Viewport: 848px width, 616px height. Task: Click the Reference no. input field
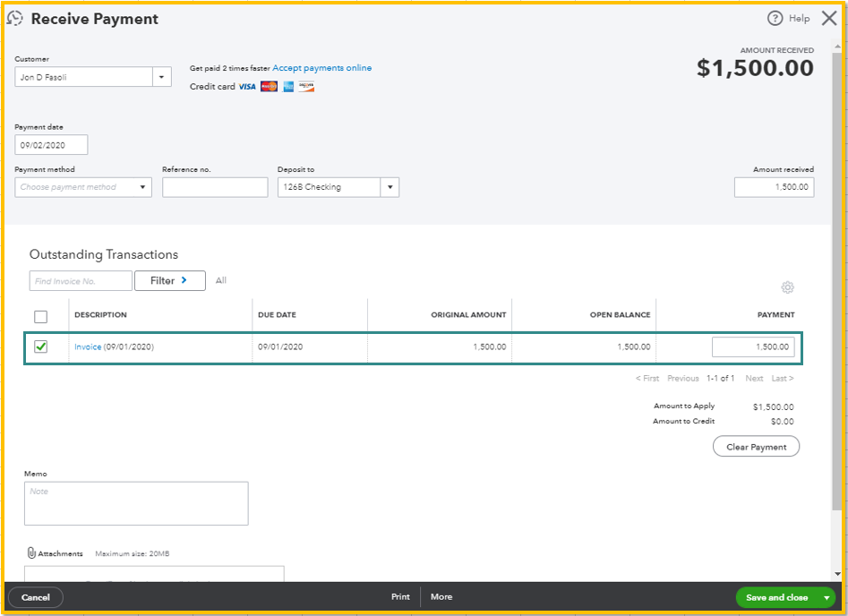215,187
